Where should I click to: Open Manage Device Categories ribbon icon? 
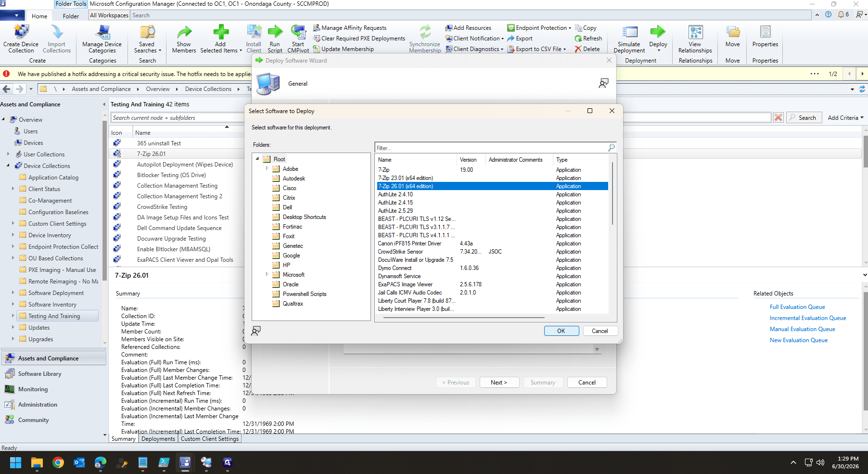[102, 38]
